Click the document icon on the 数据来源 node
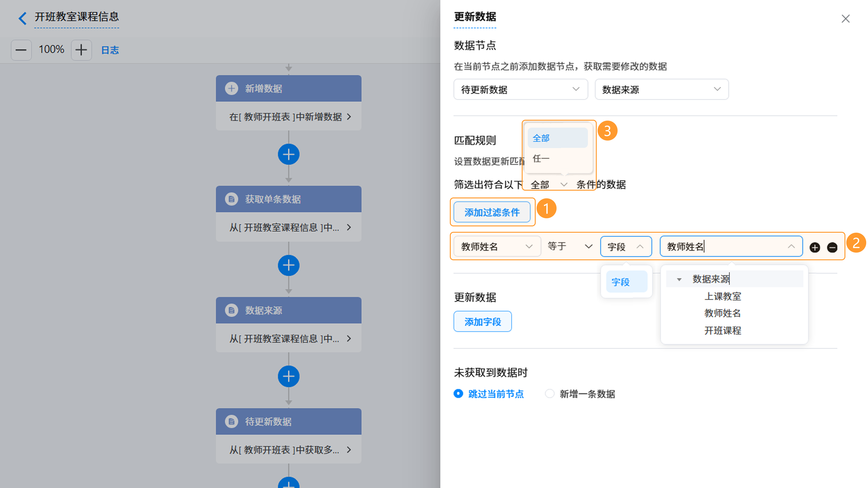The width and height of the screenshot is (868, 488). pos(231,310)
